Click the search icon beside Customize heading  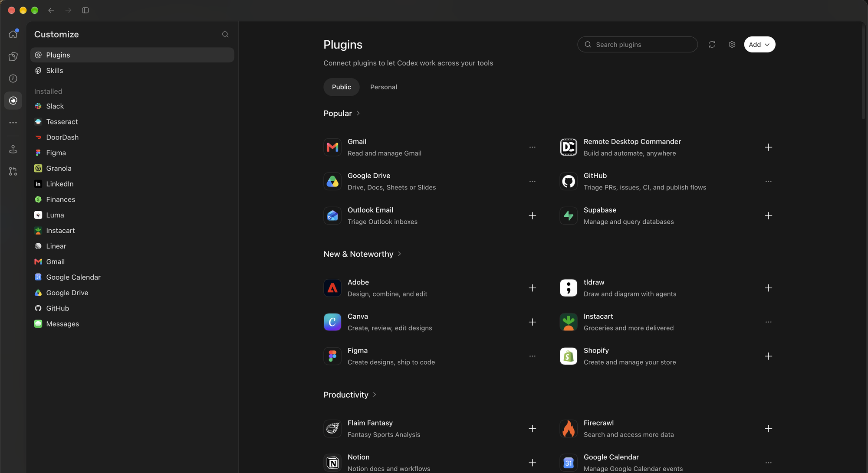[225, 34]
